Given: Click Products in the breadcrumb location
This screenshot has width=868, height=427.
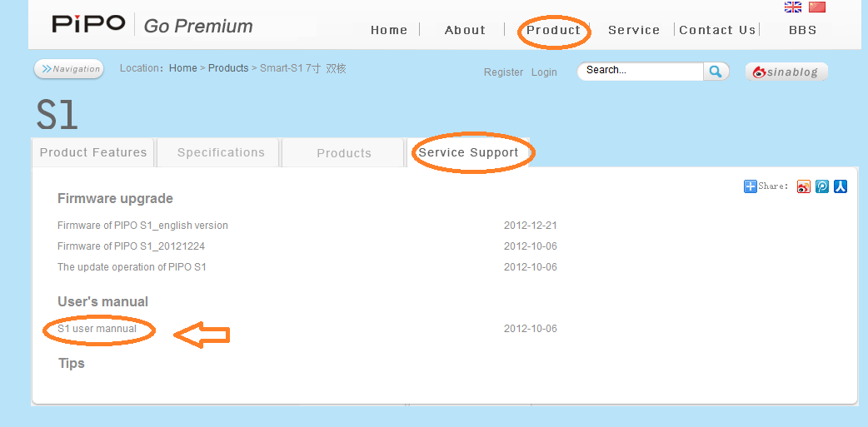Looking at the screenshot, I should point(228,68).
